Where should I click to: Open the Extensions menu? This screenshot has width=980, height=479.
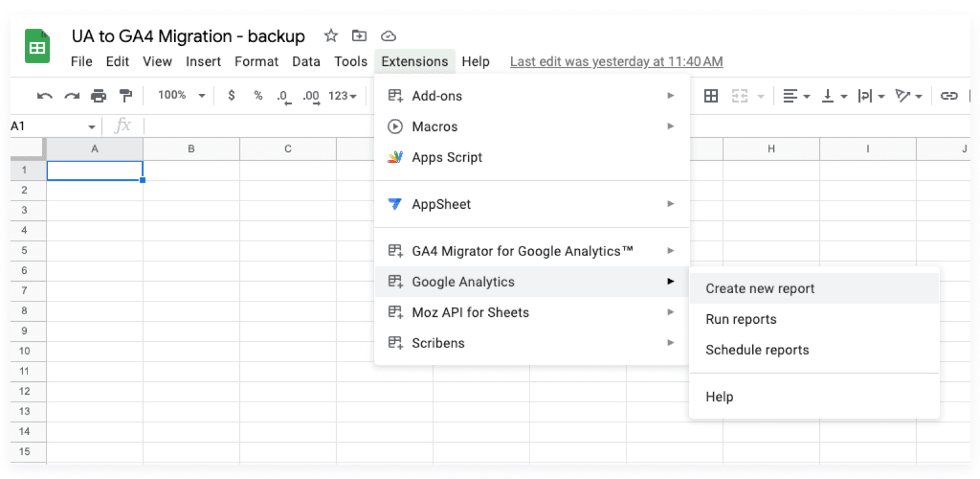pos(415,62)
